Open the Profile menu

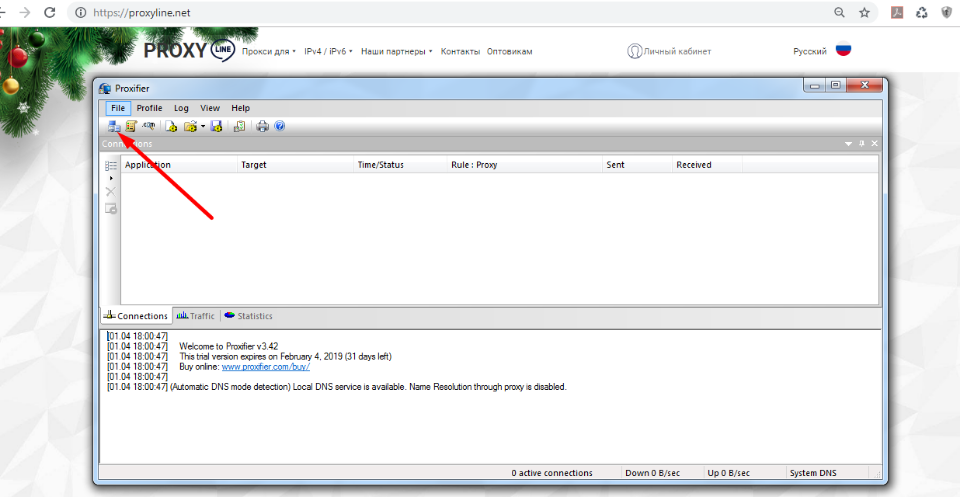pos(149,108)
